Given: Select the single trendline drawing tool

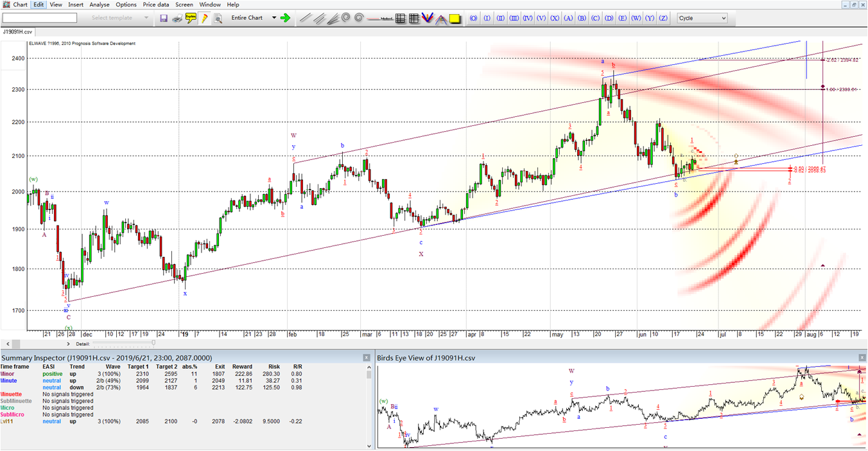Looking at the screenshot, I should point(305,19).
